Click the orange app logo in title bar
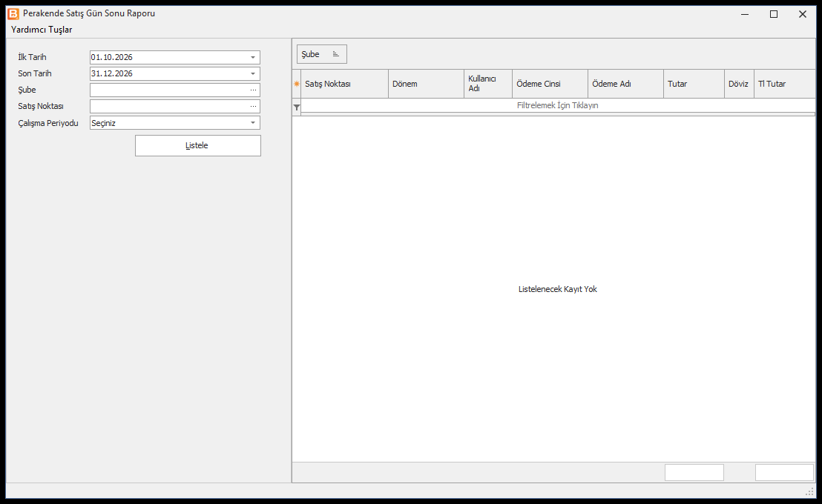Screen dimensions: 822x504 coord(13,13)
